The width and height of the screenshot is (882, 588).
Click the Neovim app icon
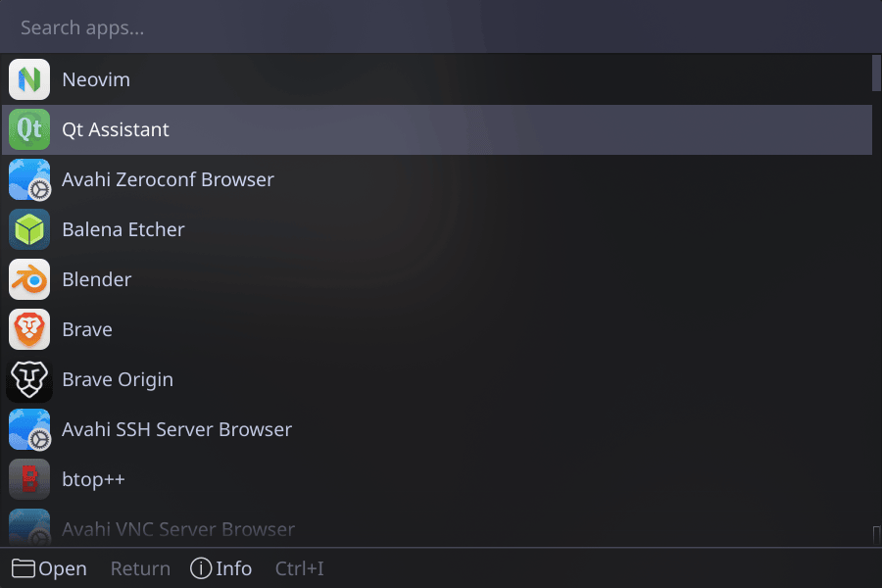pos(29,79)
